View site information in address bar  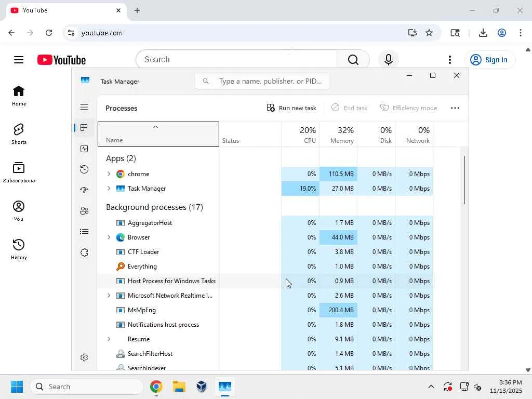tap(71, 33)
